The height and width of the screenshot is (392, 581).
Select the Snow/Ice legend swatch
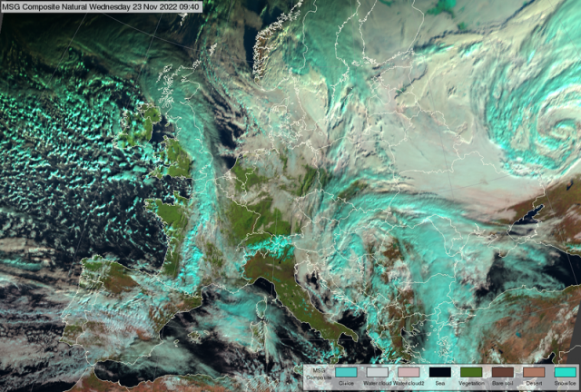pos(565,373)
